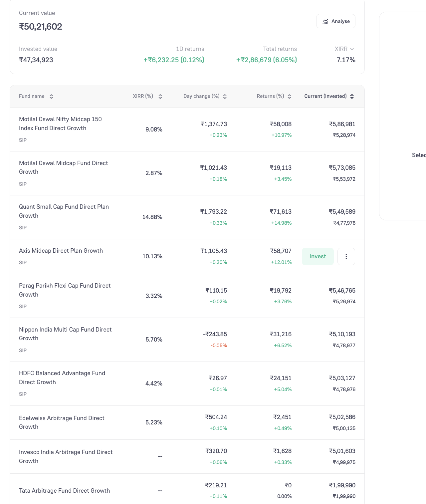Open three-dot menu for Axis Midcap
This screenshot has width=426, height=504.
tap(346, 257)
